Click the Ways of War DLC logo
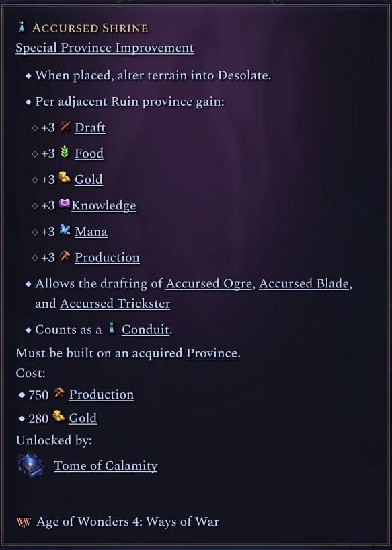Screen dimensions: 392x550 click(x=24, y=522)
